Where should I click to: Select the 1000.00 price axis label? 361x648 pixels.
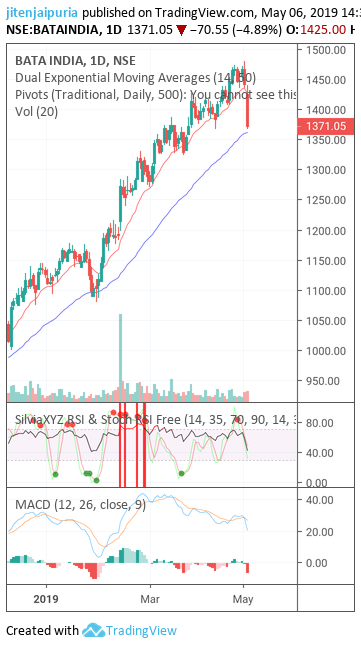(x=326, y=351)
